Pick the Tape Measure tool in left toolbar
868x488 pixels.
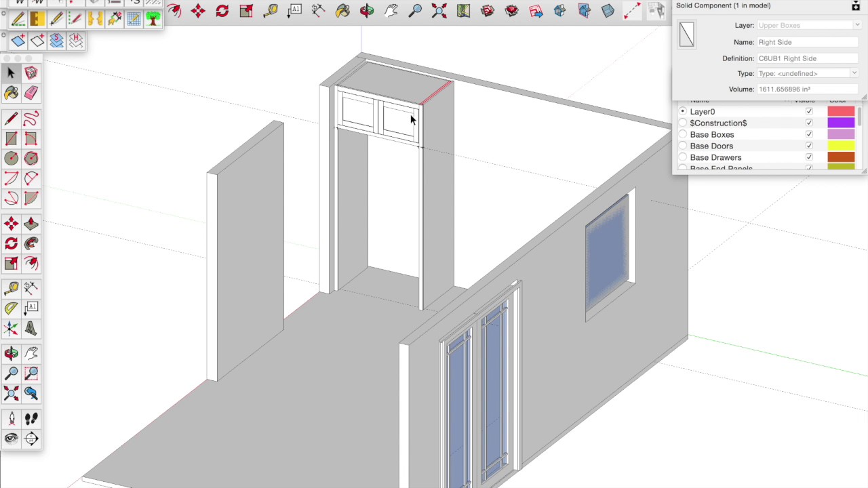pyautogui.click(x=11, y=289)
